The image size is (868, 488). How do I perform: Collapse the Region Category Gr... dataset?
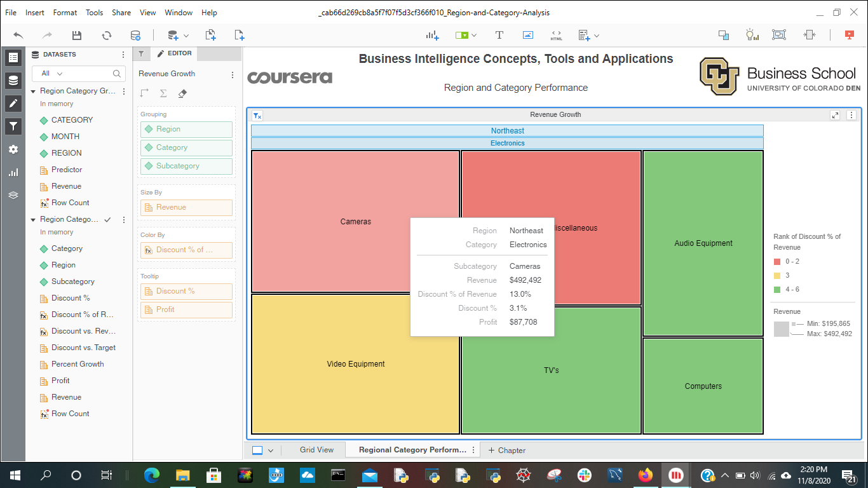(34, 91)
